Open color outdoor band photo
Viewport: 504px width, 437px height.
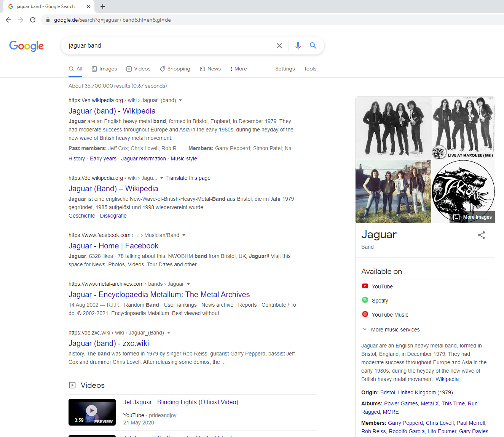(393, 191)
